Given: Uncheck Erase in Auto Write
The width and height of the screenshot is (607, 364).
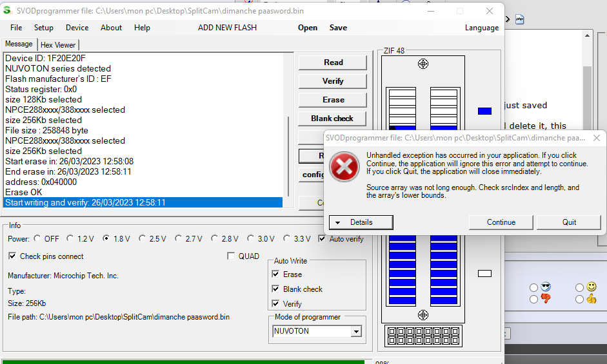Looking at the screenshot, I should click(275, 274).
